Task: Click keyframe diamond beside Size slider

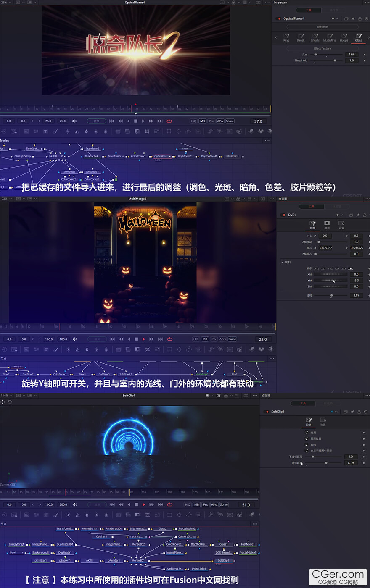Action: tap(364, 55)
